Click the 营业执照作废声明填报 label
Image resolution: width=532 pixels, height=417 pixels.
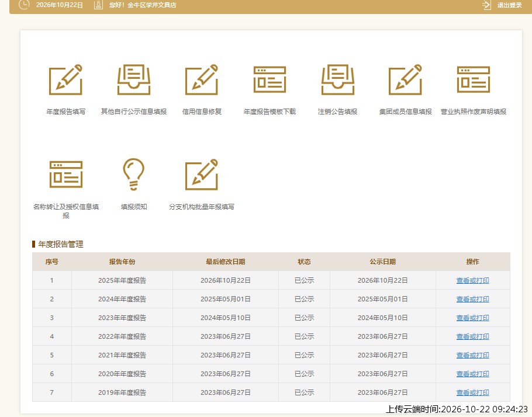pos(474,112)
